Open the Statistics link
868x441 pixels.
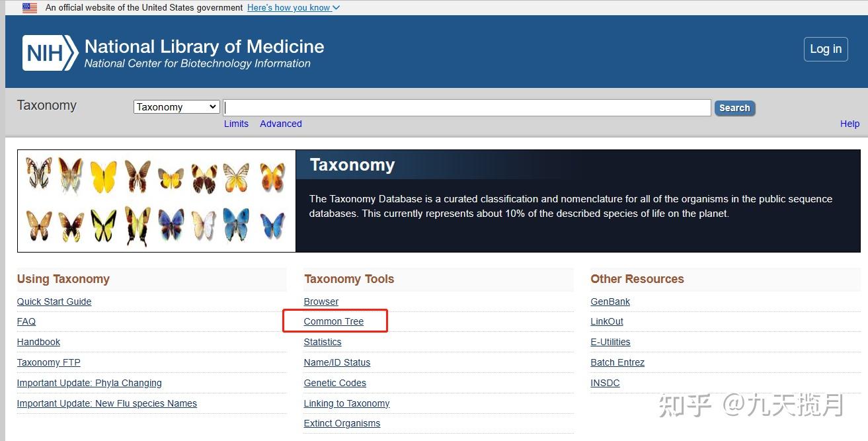323,342
